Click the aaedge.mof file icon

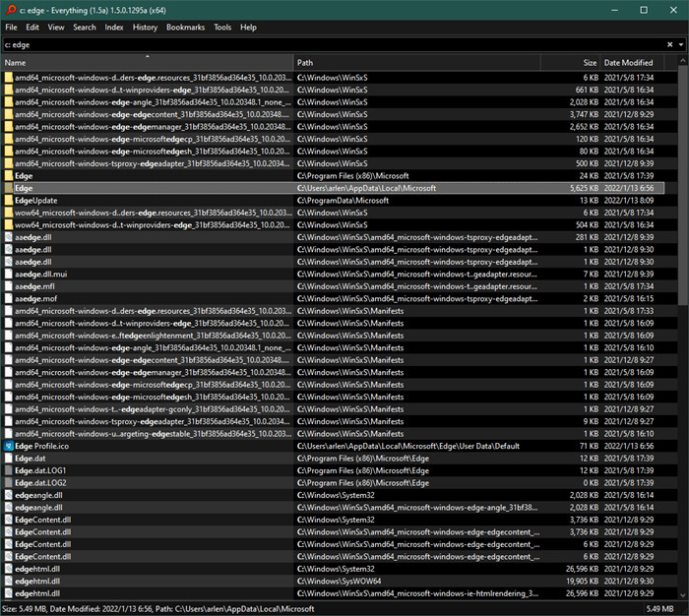pos(9,299)
